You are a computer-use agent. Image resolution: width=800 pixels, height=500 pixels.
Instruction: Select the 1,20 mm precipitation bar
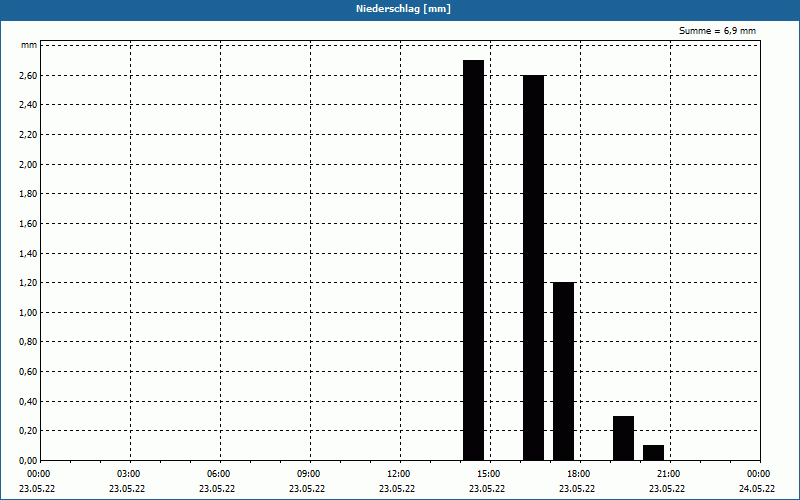563,371
